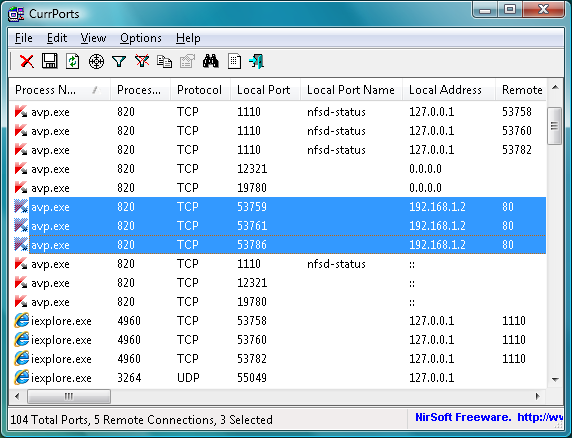Click the NirSoft Freeware link in status bar

[x=463, y=417]
